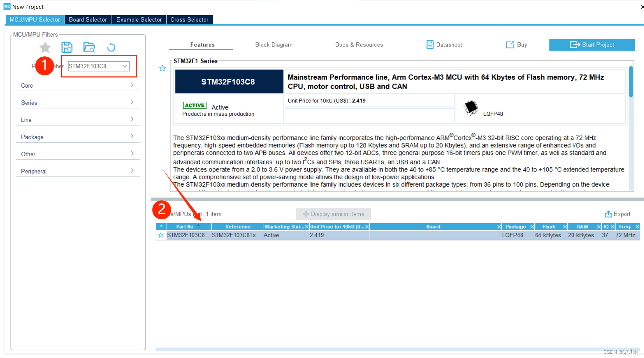Remove the Package column
Image resolution: width=644 pixels, height=358 pixels.
pos(532,227)
